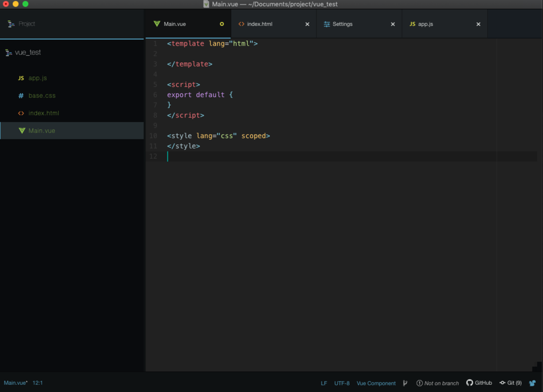
Task: Click the vue_test folder icon
Action: click(x=8, y=53)
